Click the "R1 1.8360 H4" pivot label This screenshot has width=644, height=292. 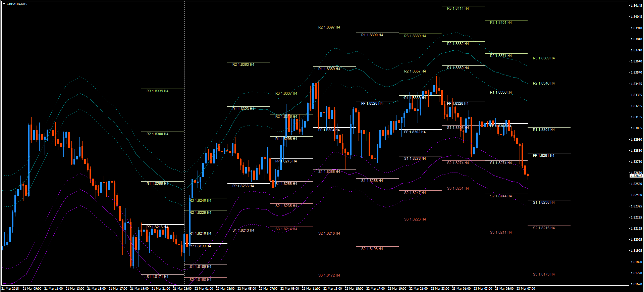click(x=458, y=68)
